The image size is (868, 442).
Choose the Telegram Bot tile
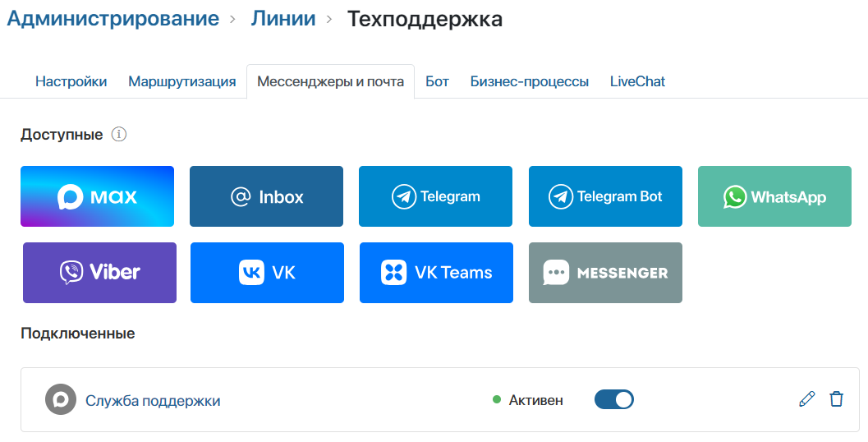click(x=605, y=196)
